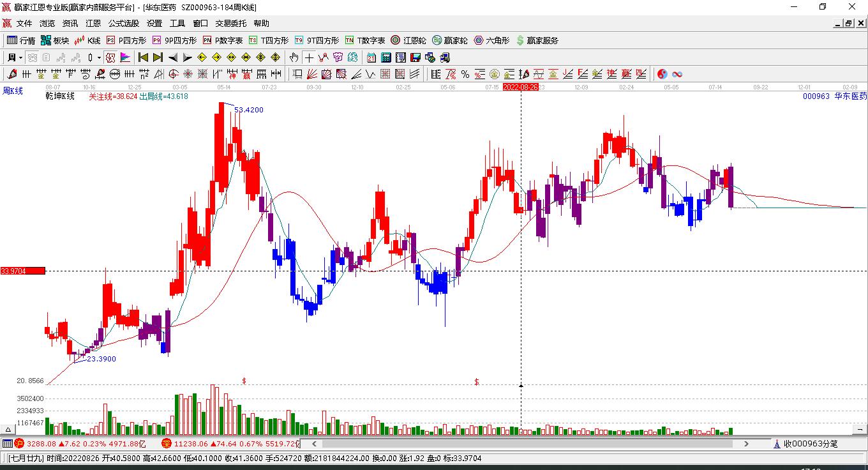Jump to the last bar

point(158,57)
